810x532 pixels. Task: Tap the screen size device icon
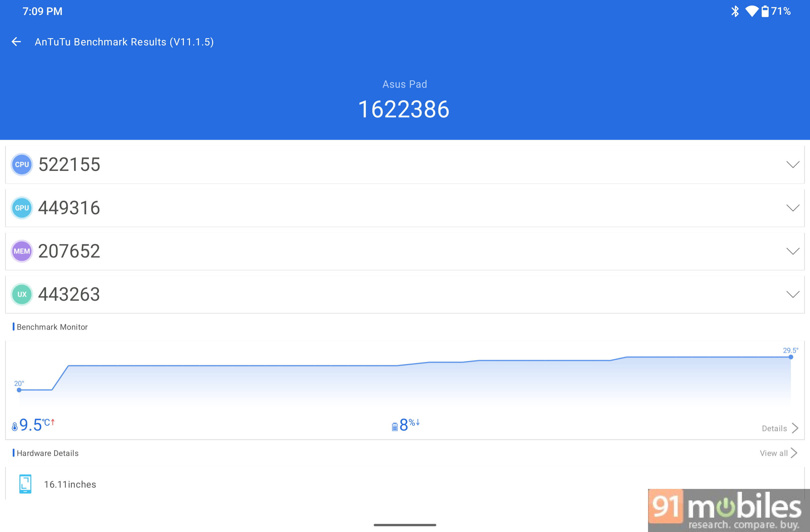pos(25,484)
